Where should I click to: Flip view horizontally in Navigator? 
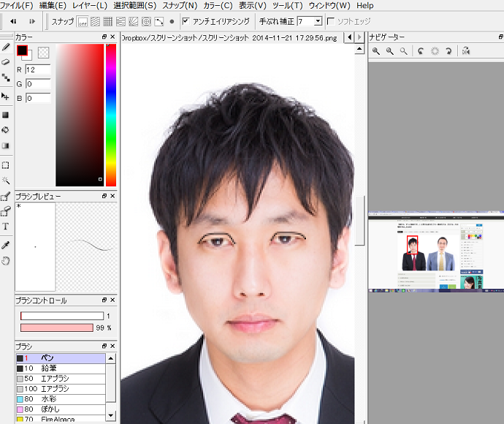pos(466,51)
